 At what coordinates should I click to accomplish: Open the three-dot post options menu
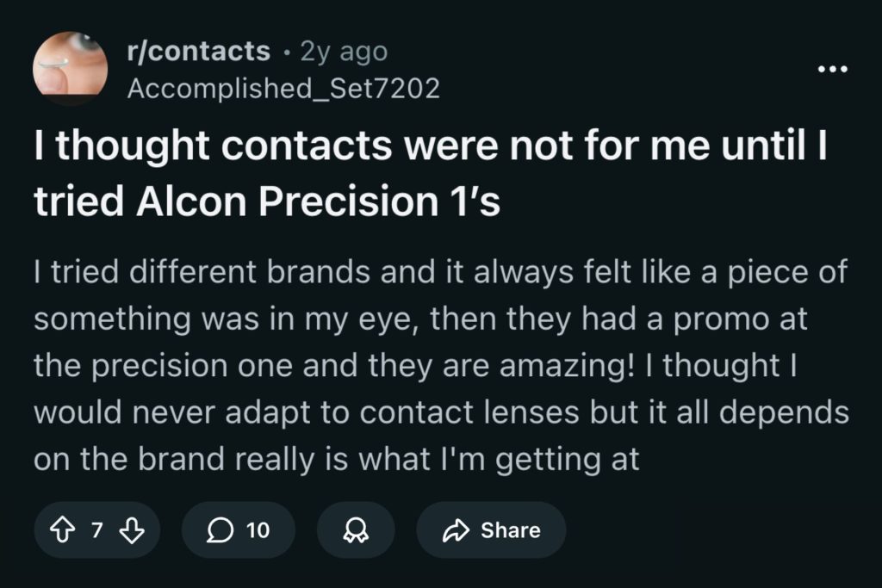point(833,69)
